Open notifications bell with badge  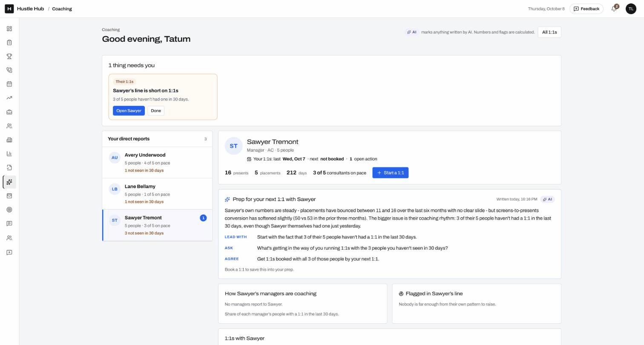614,9
